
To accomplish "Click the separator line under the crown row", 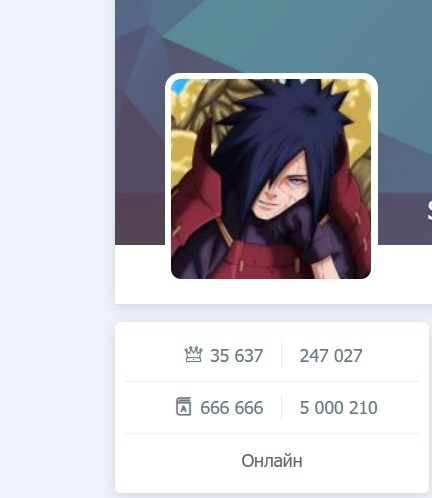I will coord(272,381).
